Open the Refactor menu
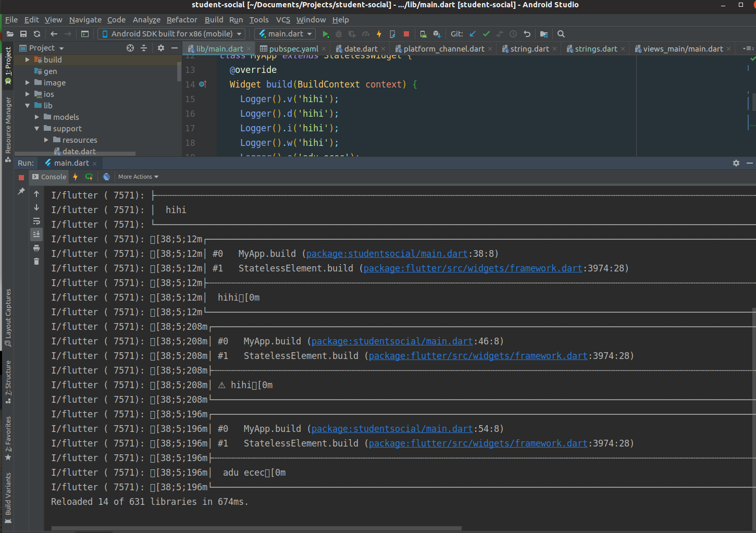The height and width of the screenshot is (533, 756). coord(182,20)
